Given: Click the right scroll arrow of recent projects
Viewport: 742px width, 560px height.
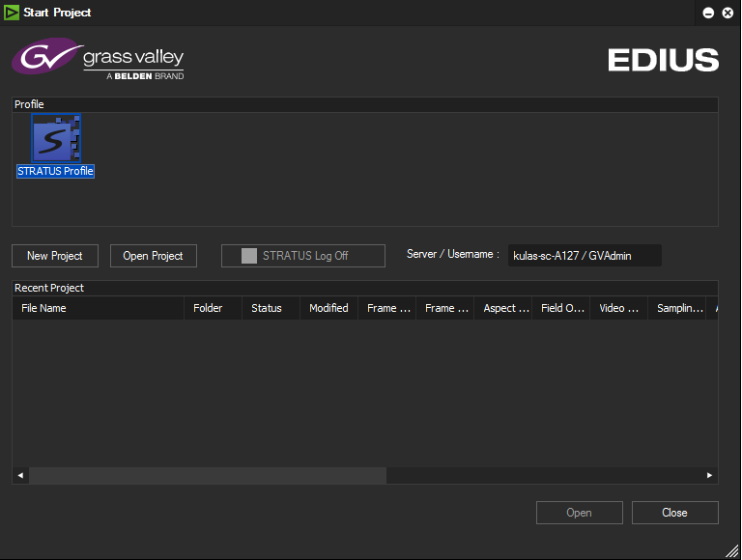Looking at the screenshot, I should (x=709, y=475).
